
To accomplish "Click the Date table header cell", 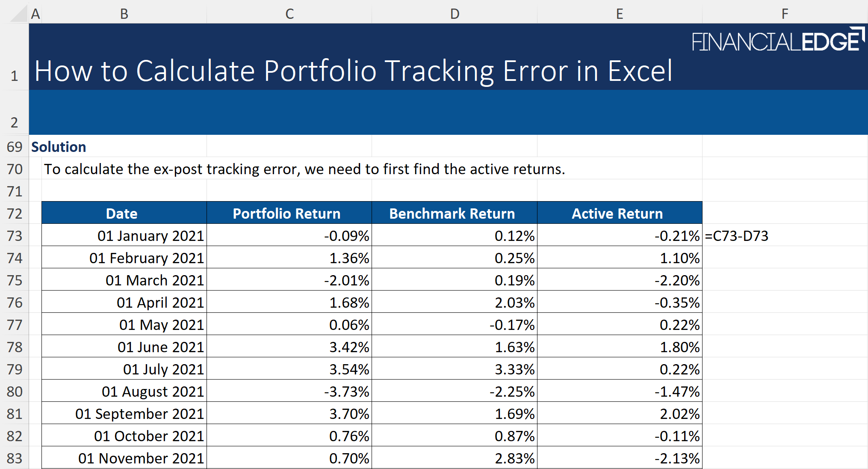I will 122,214.
